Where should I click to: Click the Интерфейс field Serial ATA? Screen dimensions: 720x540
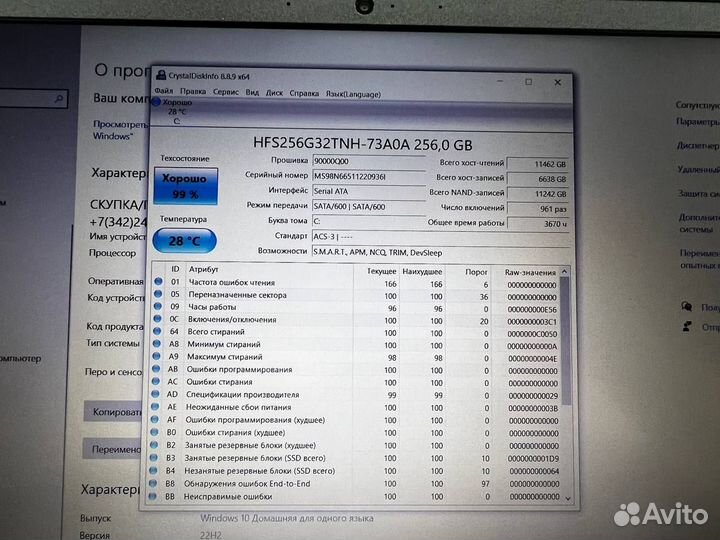369,191
